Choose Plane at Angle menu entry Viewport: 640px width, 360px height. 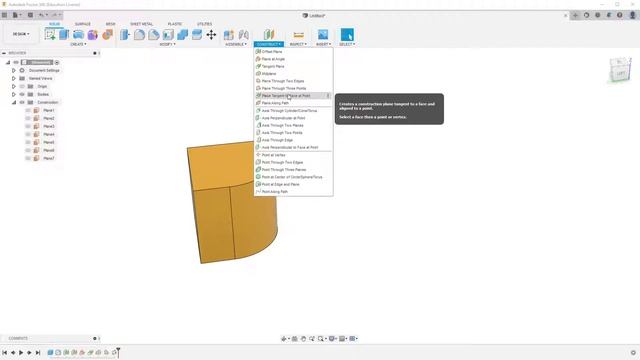pyautogui.click(x=293, y=59)
